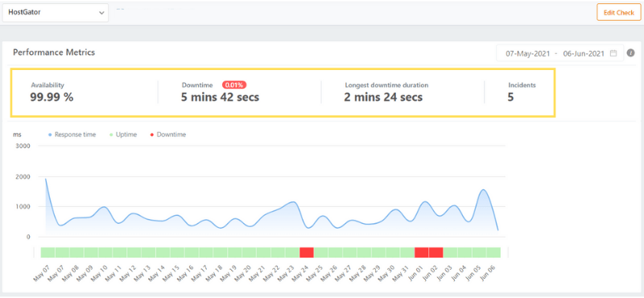Click the Incidents count value 5
The height and width of the screenshot is (298, 644).
tap(510, 97)
